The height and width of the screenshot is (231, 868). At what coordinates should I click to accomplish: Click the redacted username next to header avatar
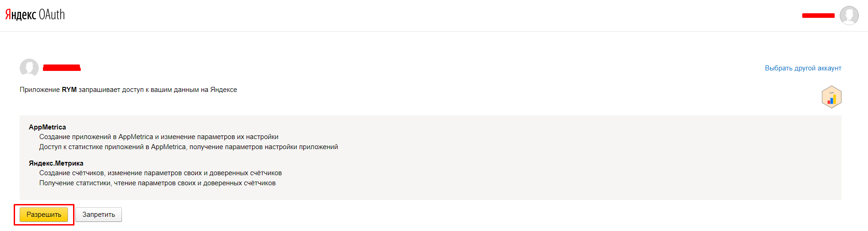point(818,16)
